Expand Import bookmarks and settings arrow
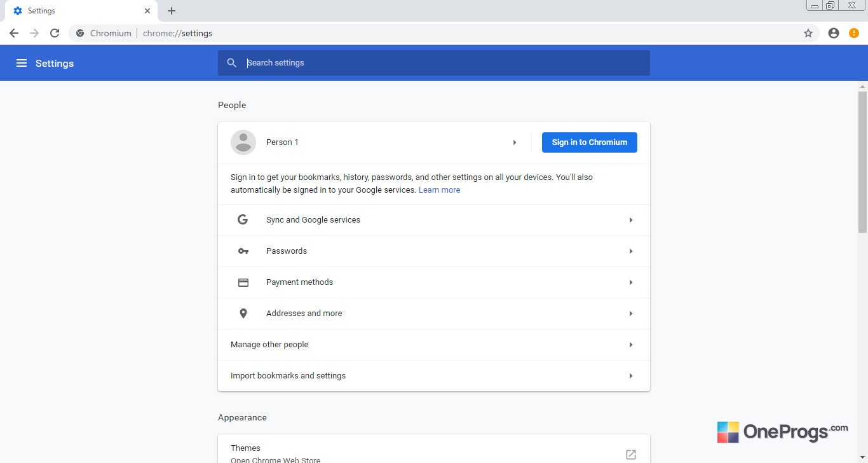 tap(631, 376)
